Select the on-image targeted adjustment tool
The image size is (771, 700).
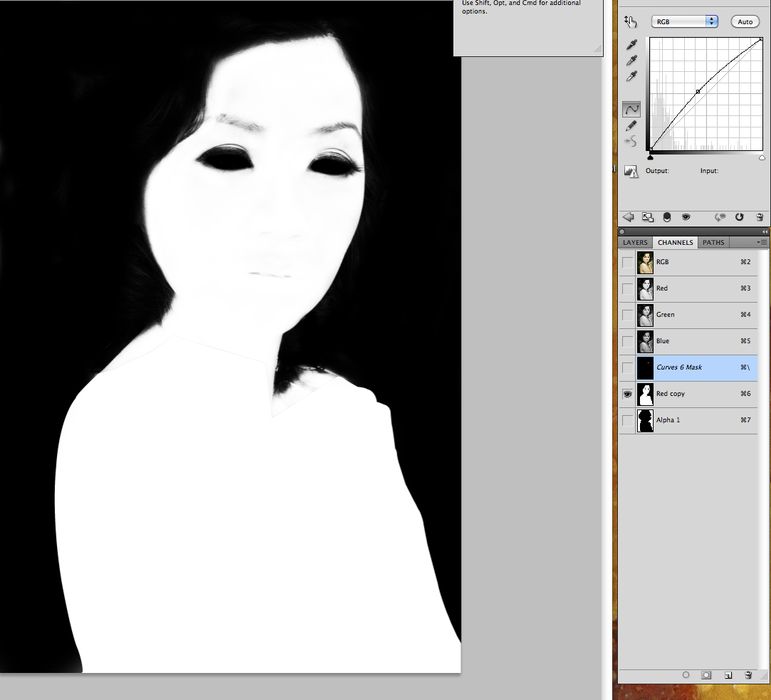tap(630, 22)
